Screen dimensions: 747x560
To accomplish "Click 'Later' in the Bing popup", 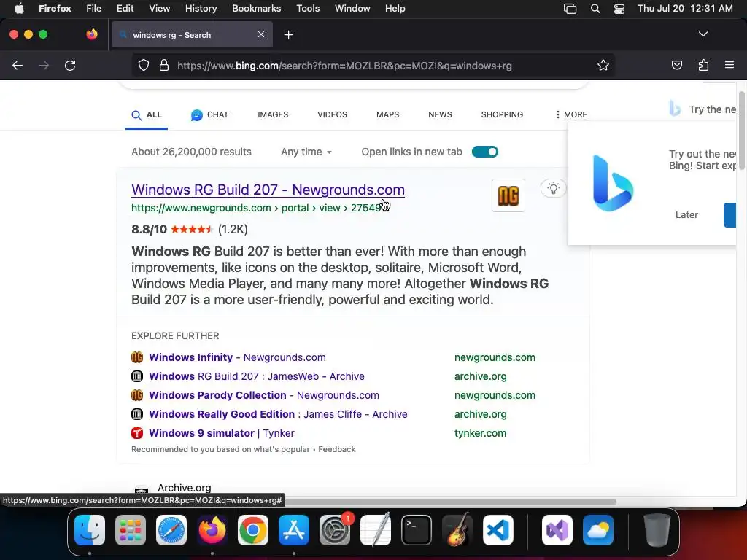I will 686,215.
